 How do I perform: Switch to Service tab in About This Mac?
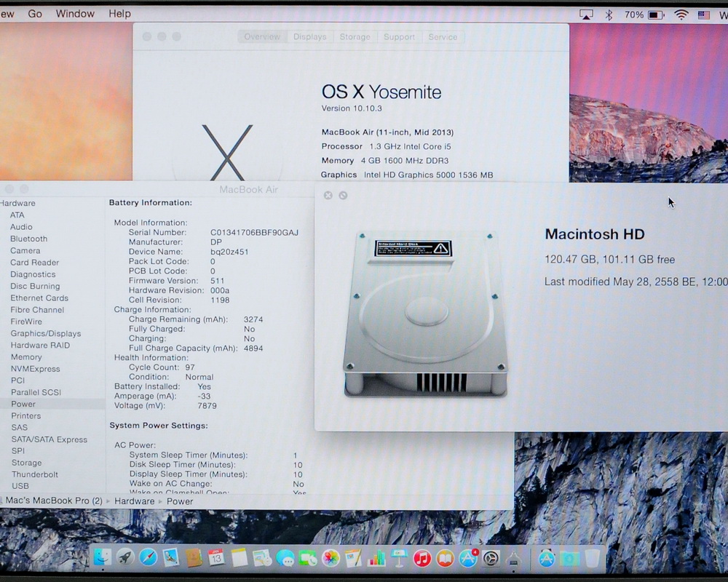(443, 36)
